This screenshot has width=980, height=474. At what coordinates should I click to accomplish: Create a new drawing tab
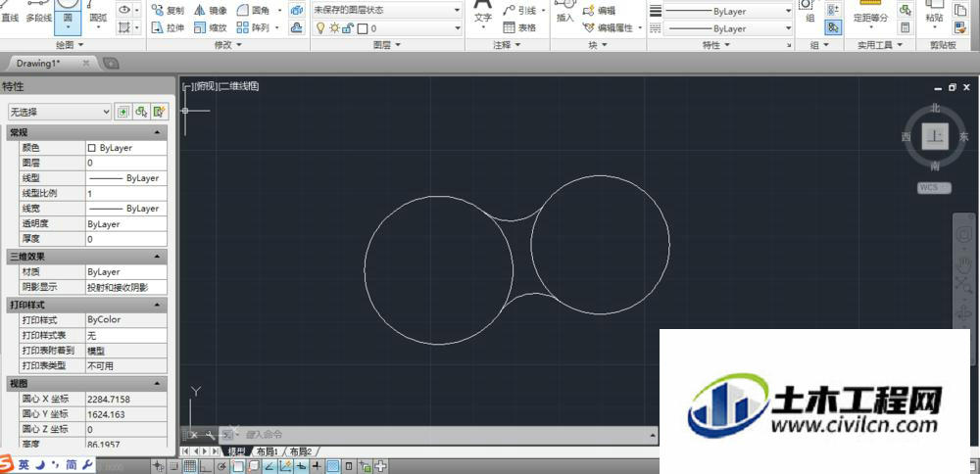[111, 63]
